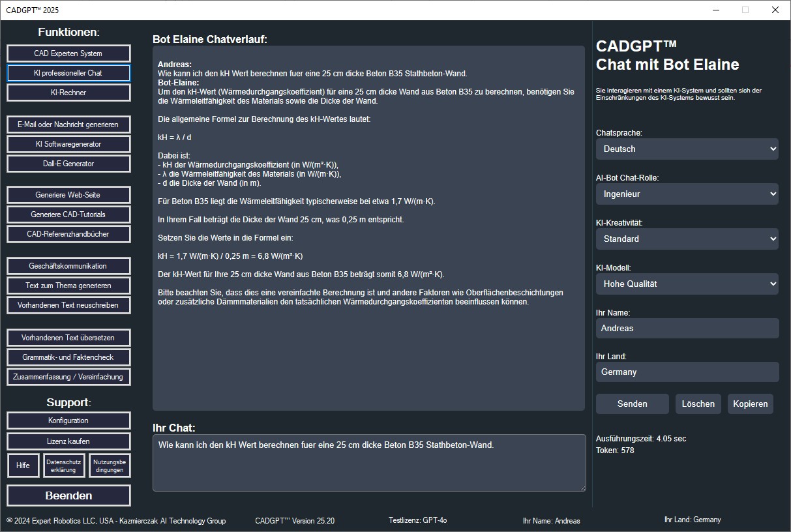The image size is (791, 532).
Task: Expand the KI-Kreativität dropdown
Action: [687, 239]
